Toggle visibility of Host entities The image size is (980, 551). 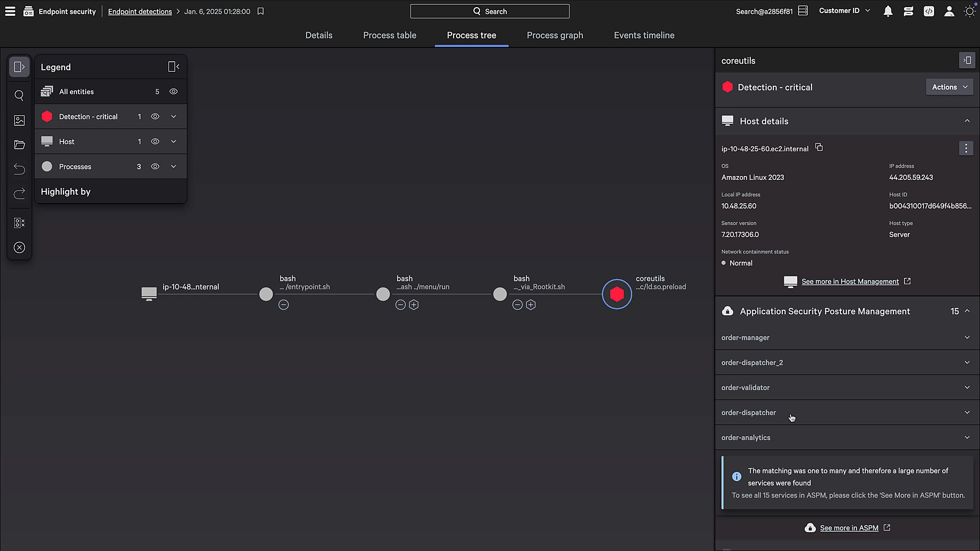click(x=155, y=141)
